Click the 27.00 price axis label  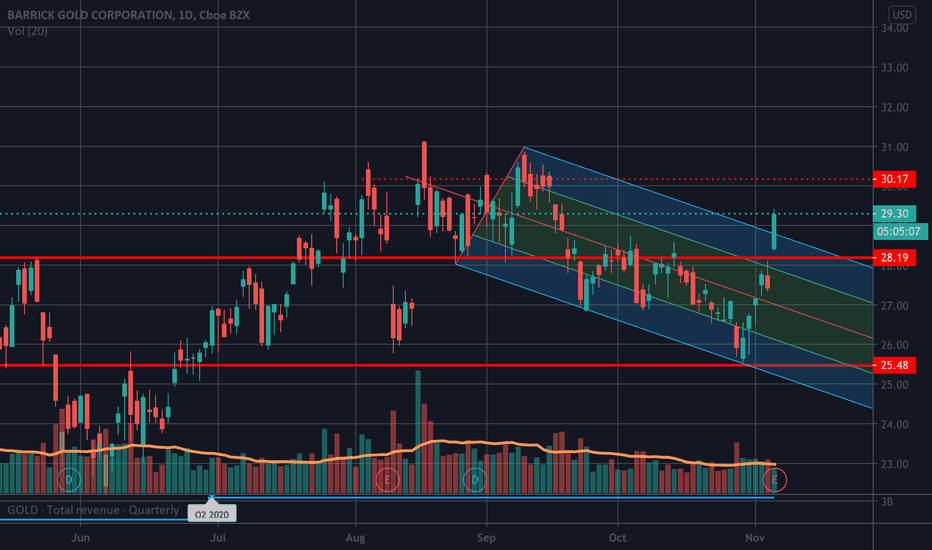tap(894, 306)
